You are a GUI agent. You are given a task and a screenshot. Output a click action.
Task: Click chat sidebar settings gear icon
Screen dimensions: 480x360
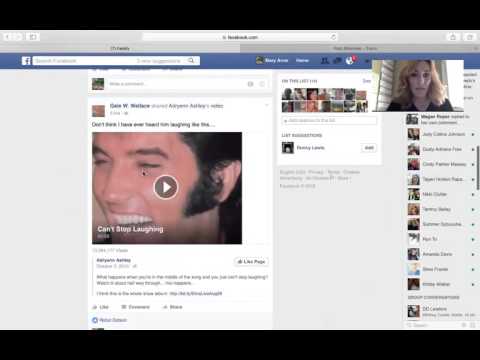[x=464, y=325]
